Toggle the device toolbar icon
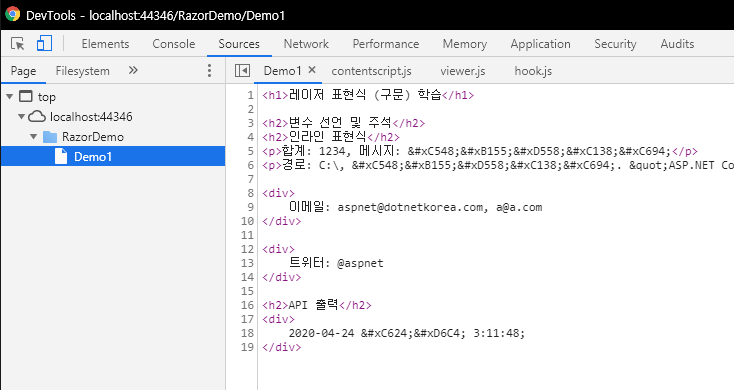The image size is (734, 390). 44,44
